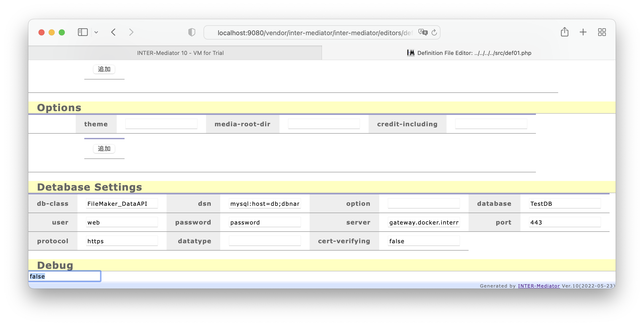The width and height of the screenshot is (644, 326).
Task: Go forward using the forward arrow
Action: pyautogui.click(x=131, y=32)
